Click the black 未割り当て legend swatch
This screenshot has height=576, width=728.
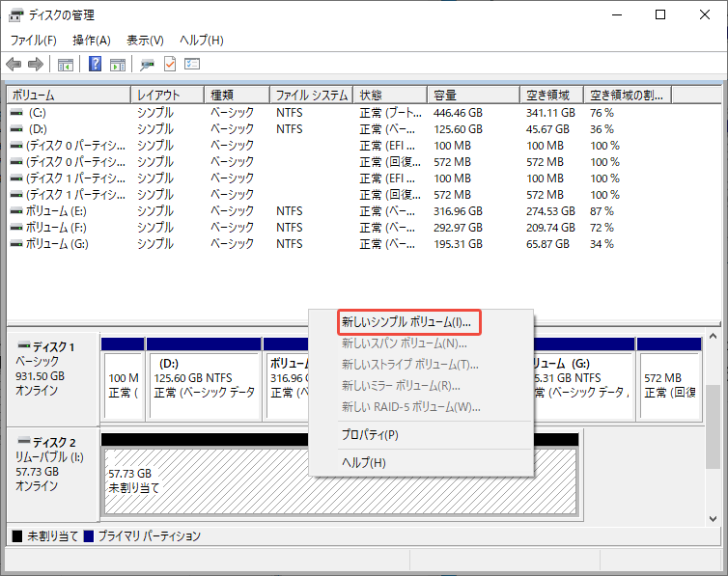click(x=17, y=536)
